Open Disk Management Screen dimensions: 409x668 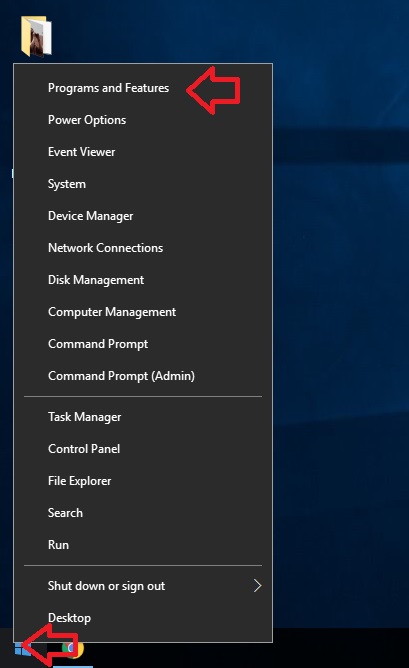pyautogui.click(x=96, y=280)
